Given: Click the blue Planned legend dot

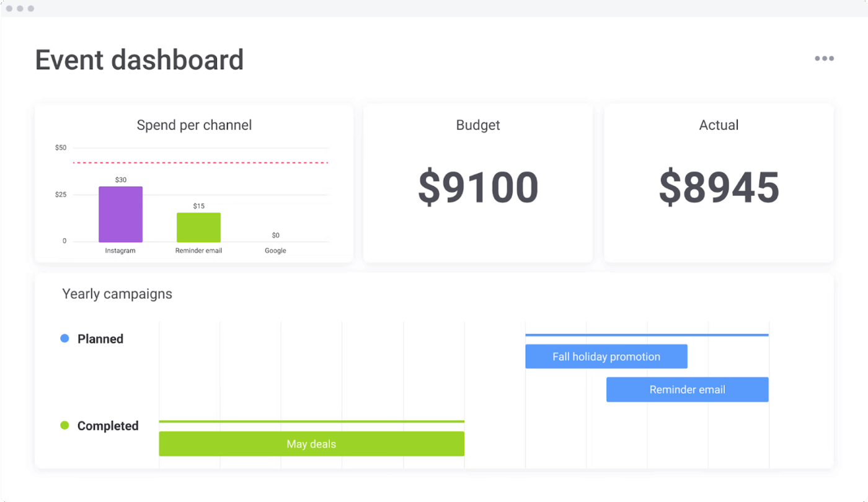Looking at the screenshot, I should coord(64,338).
